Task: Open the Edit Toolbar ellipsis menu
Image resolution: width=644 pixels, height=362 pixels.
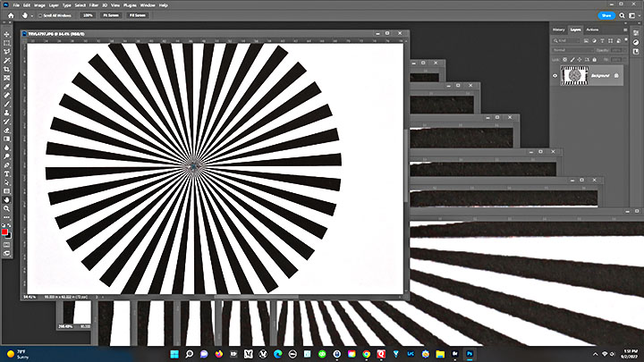Action: point(6,217)
